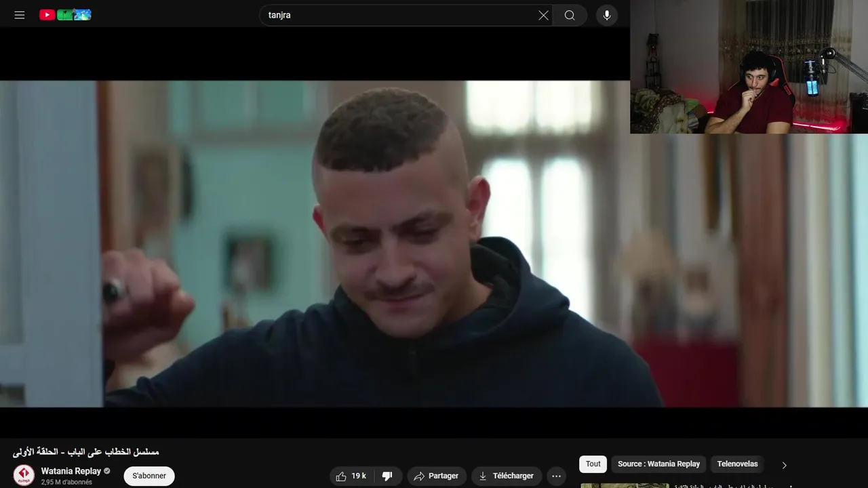
Task: Download the video via Télécharger
Action: pyautogui.click(x=507, y=476)
